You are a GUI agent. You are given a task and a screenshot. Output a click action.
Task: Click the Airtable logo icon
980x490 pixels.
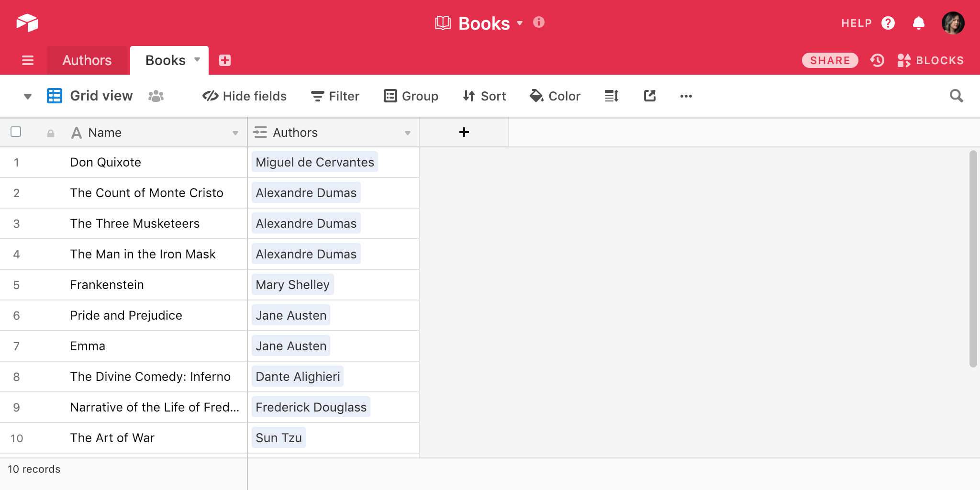[x=27, y=22]
